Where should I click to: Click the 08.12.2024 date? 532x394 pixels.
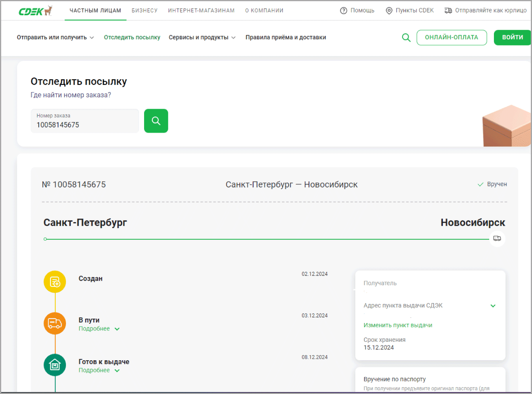point(314,357)
